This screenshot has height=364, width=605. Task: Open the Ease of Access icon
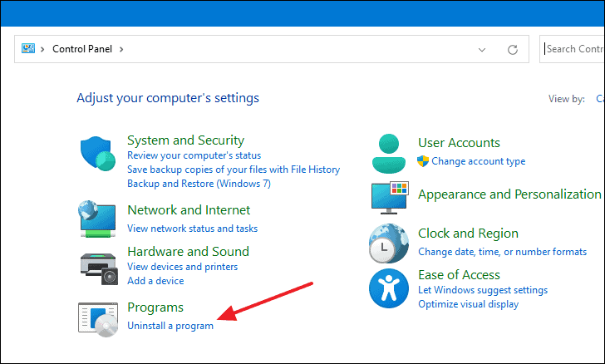point(389,288)
